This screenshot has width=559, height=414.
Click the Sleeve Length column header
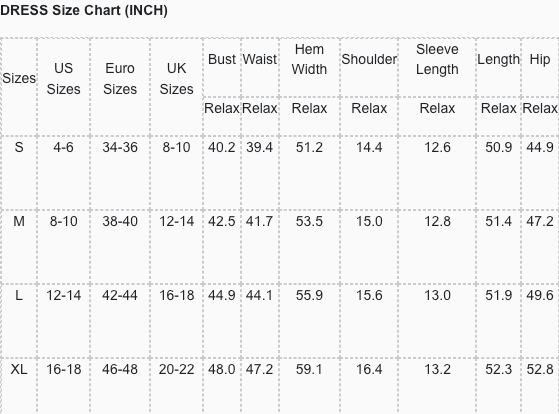[437, 59]
